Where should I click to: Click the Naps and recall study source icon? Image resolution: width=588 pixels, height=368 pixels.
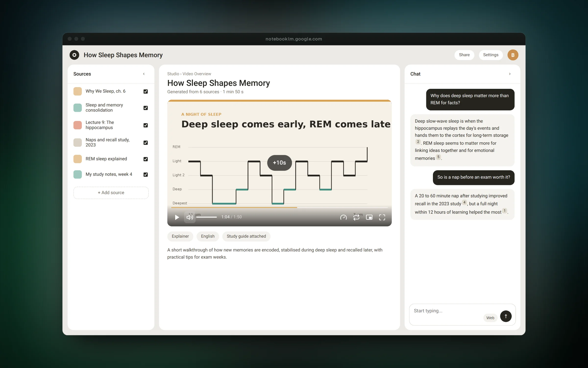78,143
